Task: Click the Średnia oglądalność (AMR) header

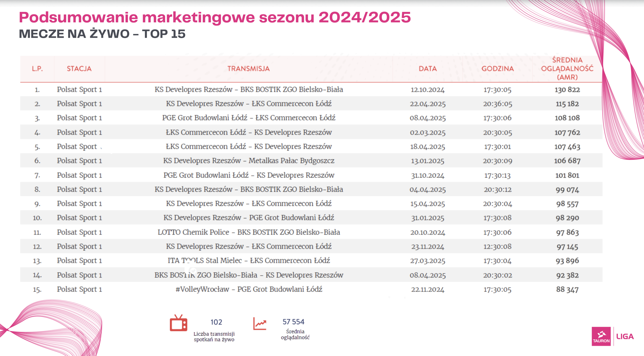Action: [567, 69]
